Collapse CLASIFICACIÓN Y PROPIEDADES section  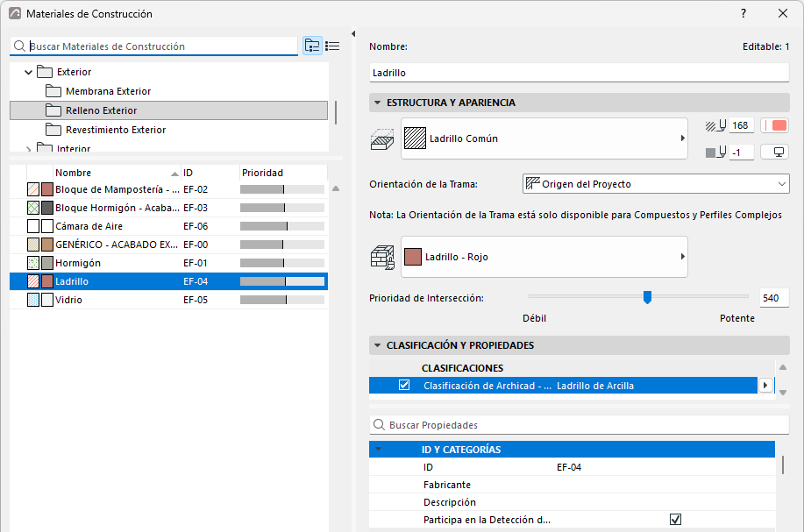click(x=377, y=345)
